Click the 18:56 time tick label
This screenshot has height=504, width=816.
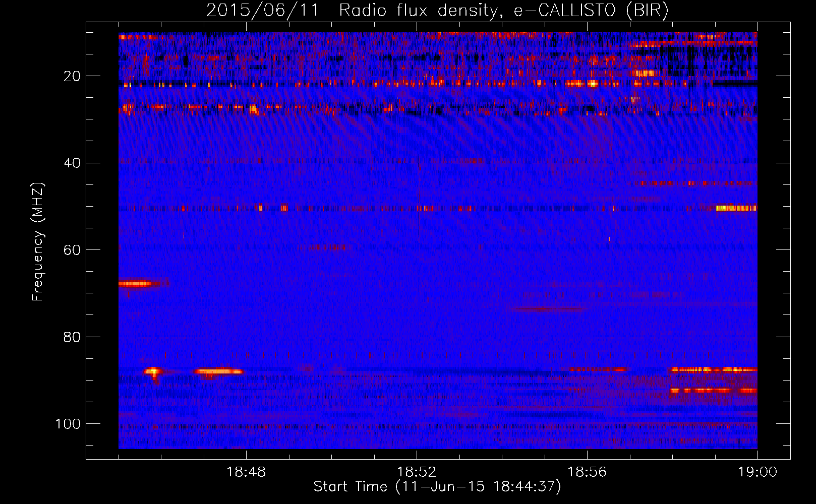coord(587,472)
